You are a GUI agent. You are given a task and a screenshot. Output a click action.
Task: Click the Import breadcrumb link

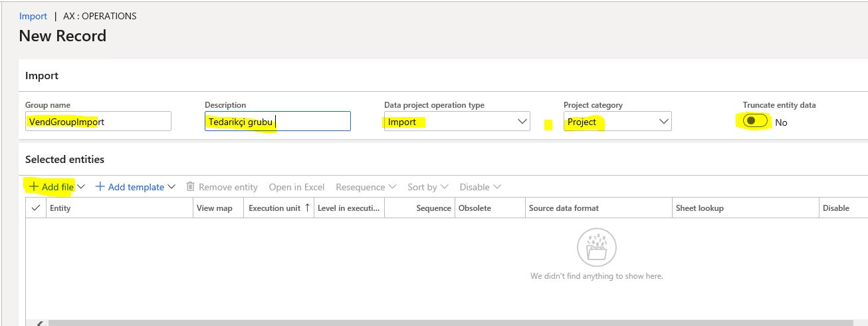[33, 16]
